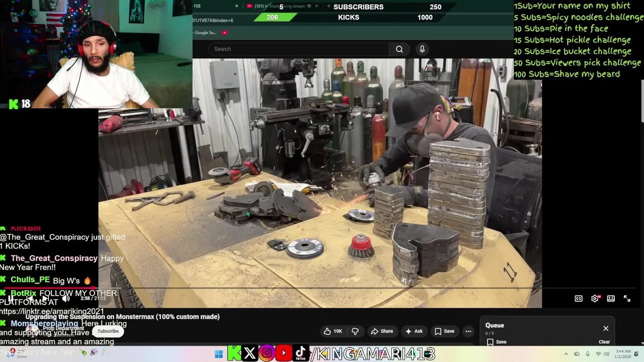Enter fullscreen on the video player
This screenshot has width=644, height=362.
click(627, 299)
